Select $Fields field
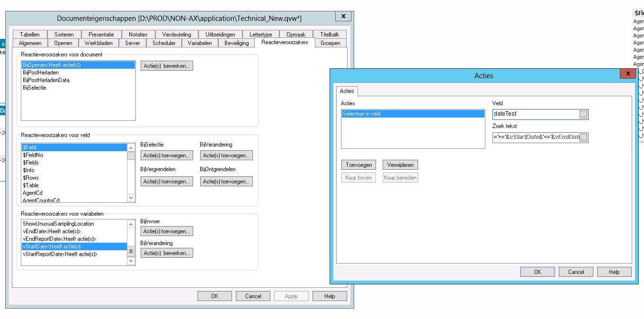Image resolution: width=644 pixels, height=319 pixels. (x=74, y=163)
